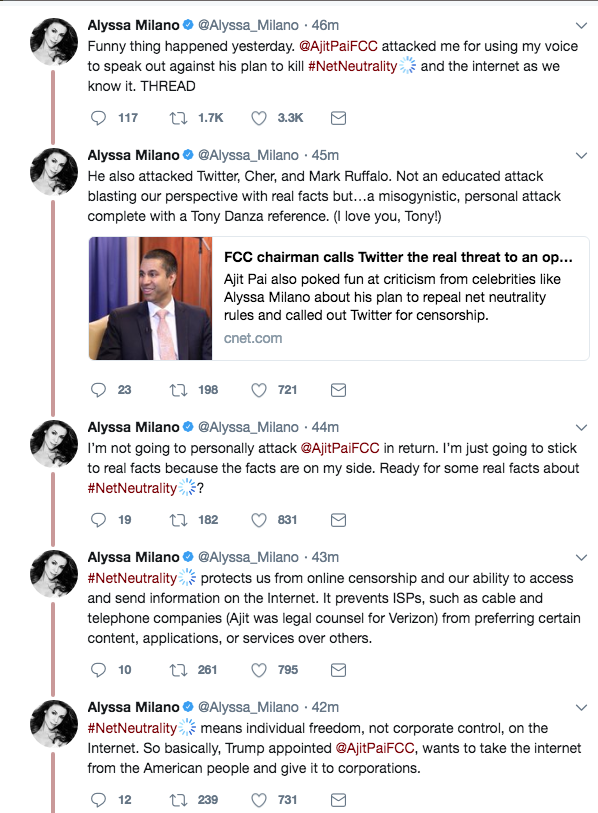Expand the options menu on 45m tweet

point(581,156)
